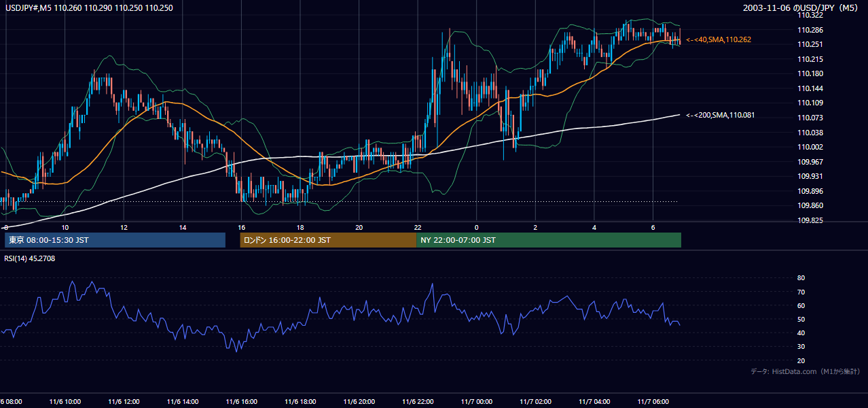This screenshot has height=408, width=868.
Task: Click the RSI axis level 40
Action: tap(801, 333)
